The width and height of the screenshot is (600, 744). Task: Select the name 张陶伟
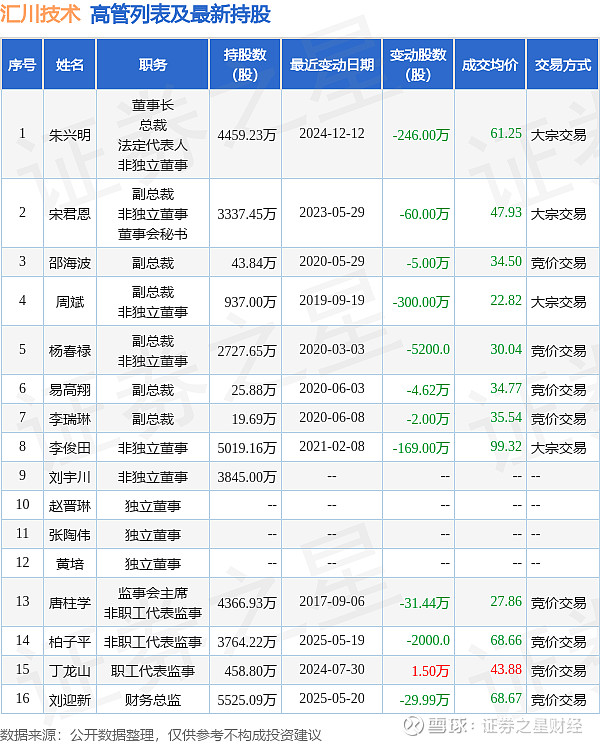pyautogui.click(x=70, y=535)
